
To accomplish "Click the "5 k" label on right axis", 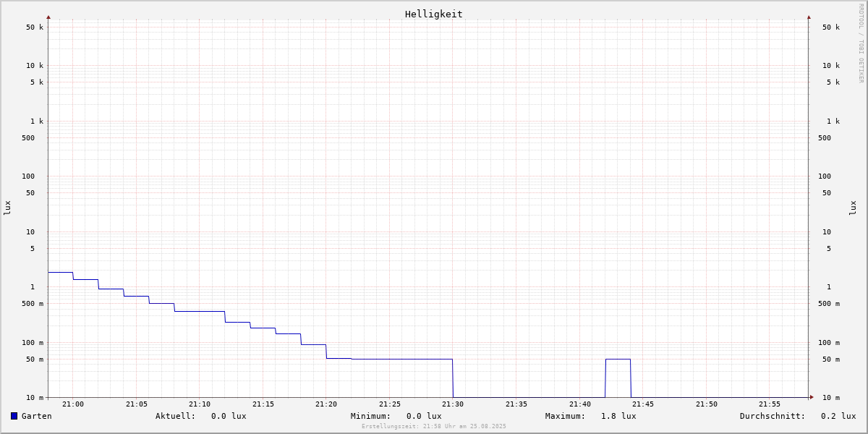I will point(833,82).
